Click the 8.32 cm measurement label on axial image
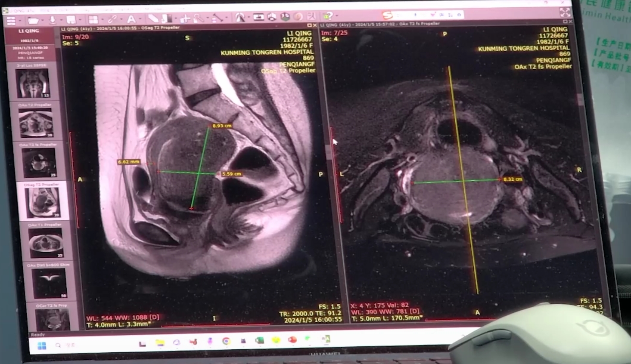The width and height of the screenshot is (631, 364). tap(513, 179)
